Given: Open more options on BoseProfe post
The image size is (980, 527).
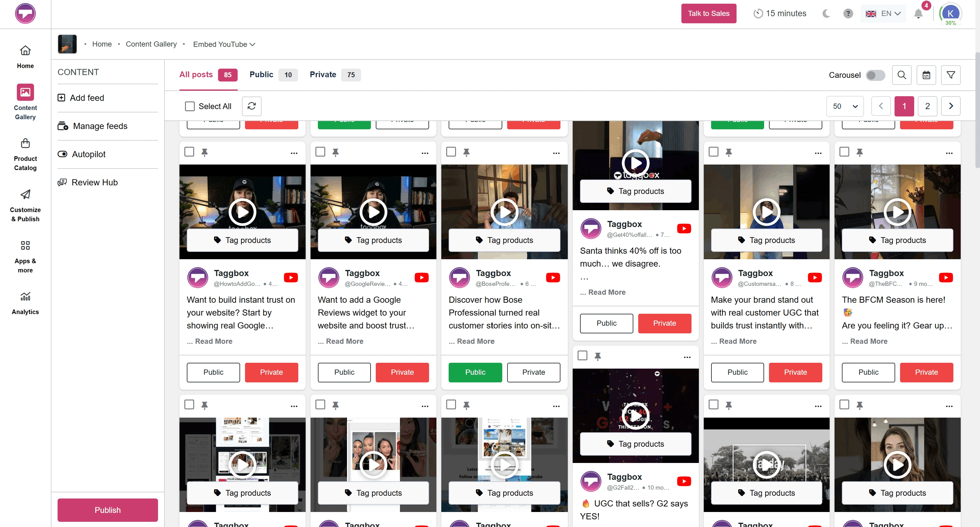Looking at the screenshot, I should [556, 153].
